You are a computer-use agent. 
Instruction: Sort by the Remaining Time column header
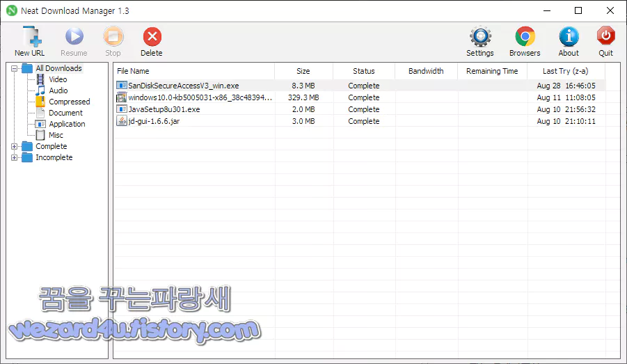coord(492,71)
